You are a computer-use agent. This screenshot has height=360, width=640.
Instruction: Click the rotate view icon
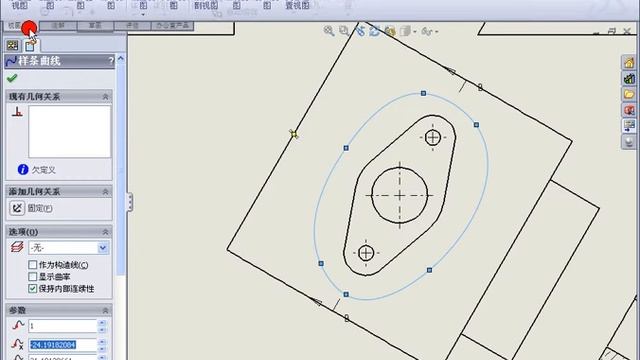375,31
